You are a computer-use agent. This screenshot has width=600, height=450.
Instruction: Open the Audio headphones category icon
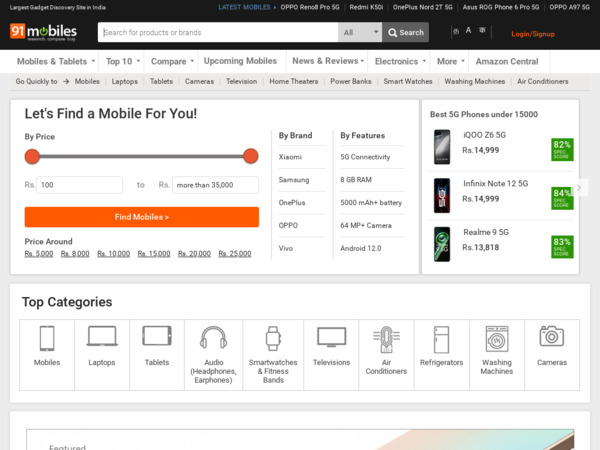[214, 338]
